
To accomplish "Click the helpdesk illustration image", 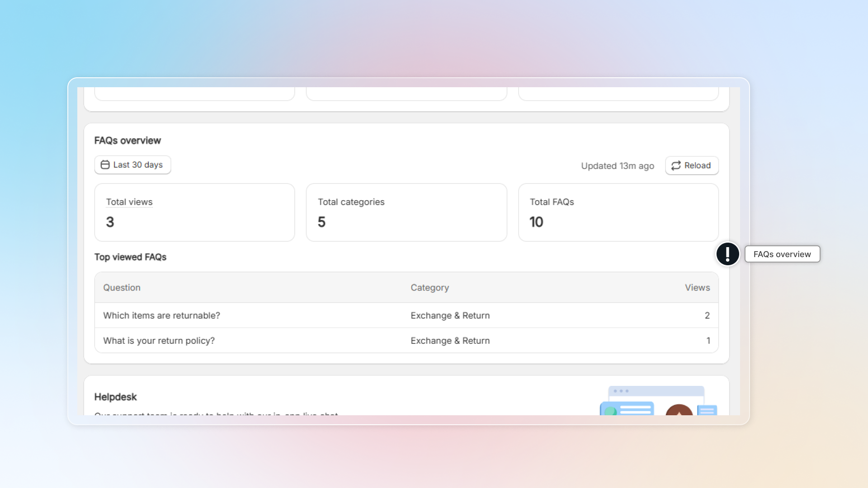I will [x=658, y=401].
